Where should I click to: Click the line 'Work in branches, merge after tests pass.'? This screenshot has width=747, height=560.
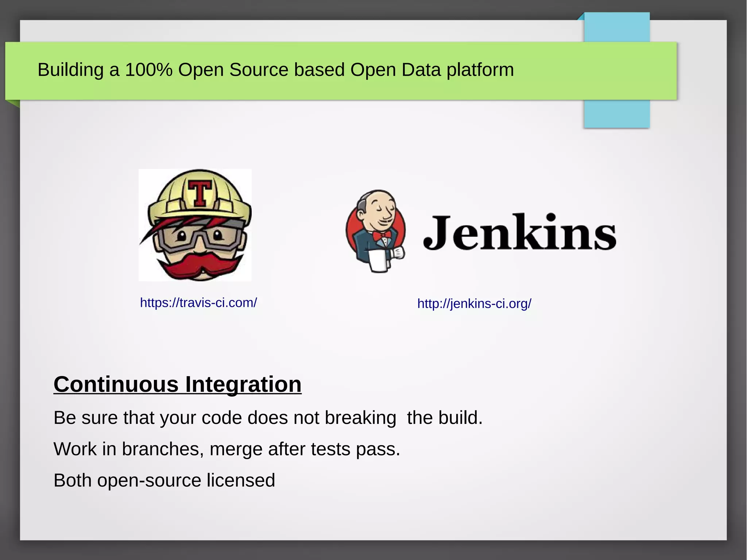[x=227, y=449]
